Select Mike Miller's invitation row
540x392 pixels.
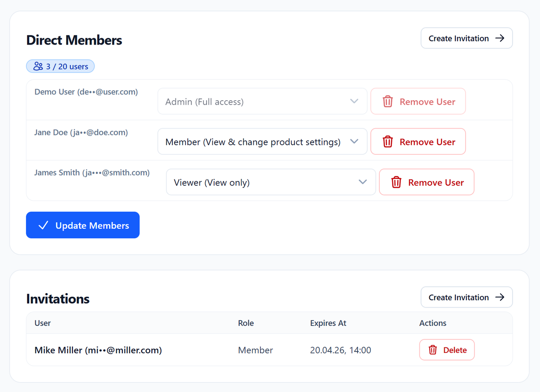(180, 350)
